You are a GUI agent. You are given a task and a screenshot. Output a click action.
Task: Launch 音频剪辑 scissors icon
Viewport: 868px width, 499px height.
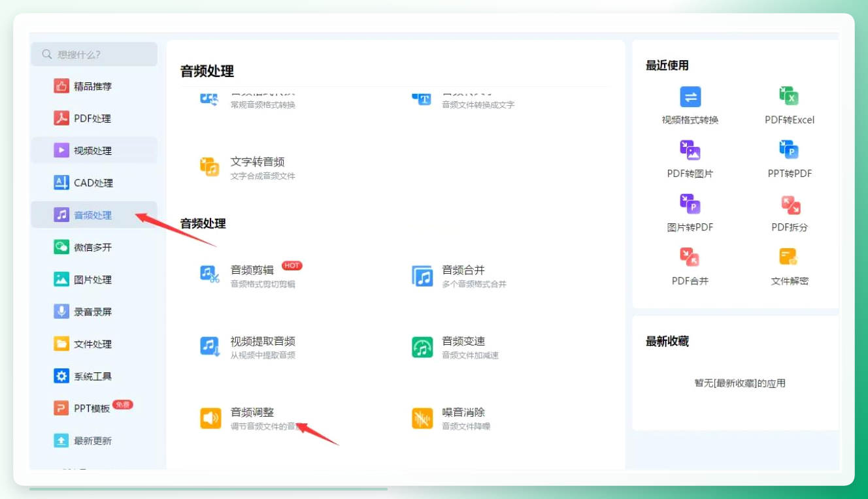(x=210, y=274)
